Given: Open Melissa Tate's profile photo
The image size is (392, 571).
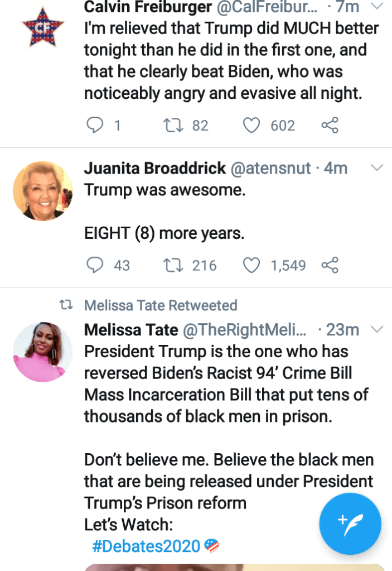Looking at the screenshot, I should 43,352.
